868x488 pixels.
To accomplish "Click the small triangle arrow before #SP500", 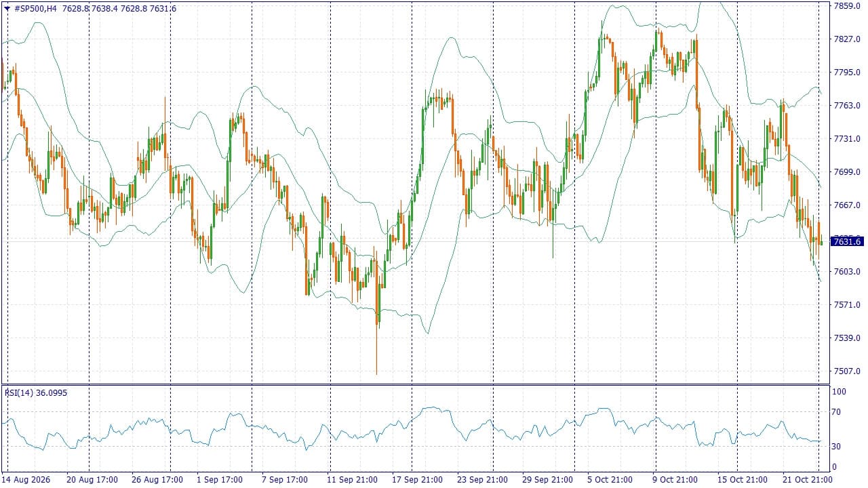I will tap(6, 8).
